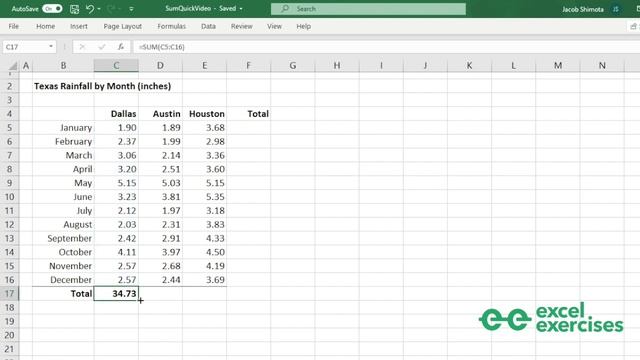Select column F header
640x360 pixels.
[x=249, y=65]
